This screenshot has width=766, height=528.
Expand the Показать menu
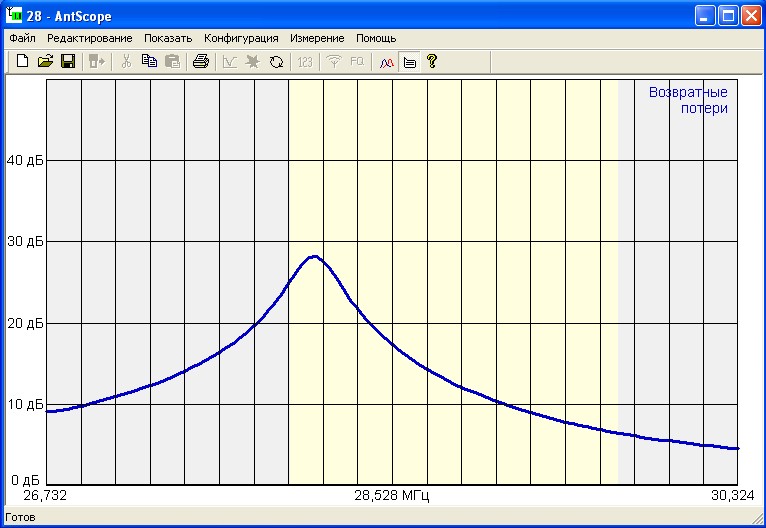167,38
